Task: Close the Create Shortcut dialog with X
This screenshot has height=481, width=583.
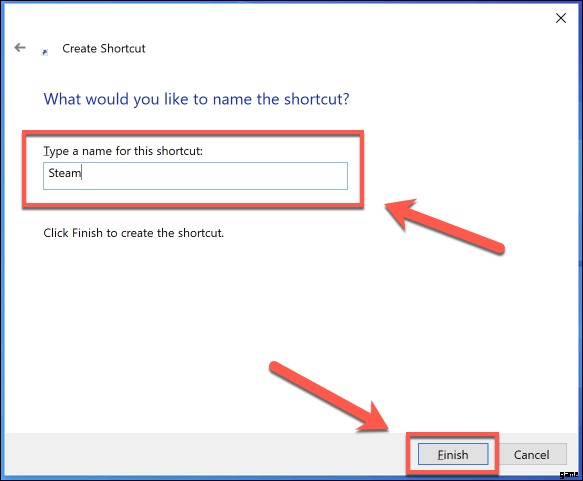Action: 561,18
